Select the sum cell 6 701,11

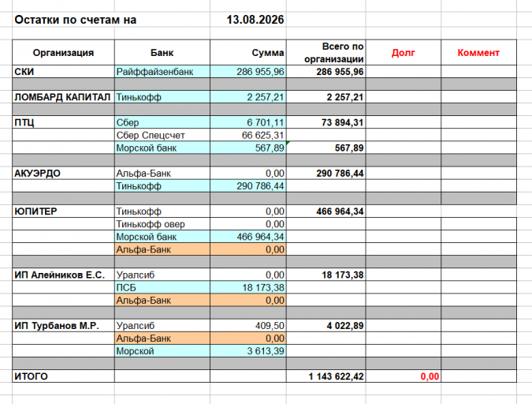click(x=248, y=122)
